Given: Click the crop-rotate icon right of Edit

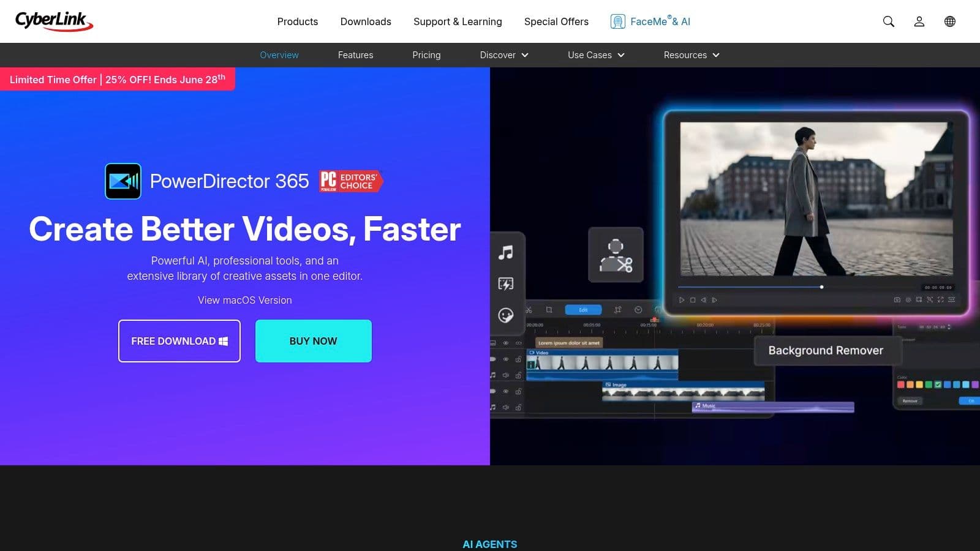Looking at the screenshot, I should pos(618,309).
